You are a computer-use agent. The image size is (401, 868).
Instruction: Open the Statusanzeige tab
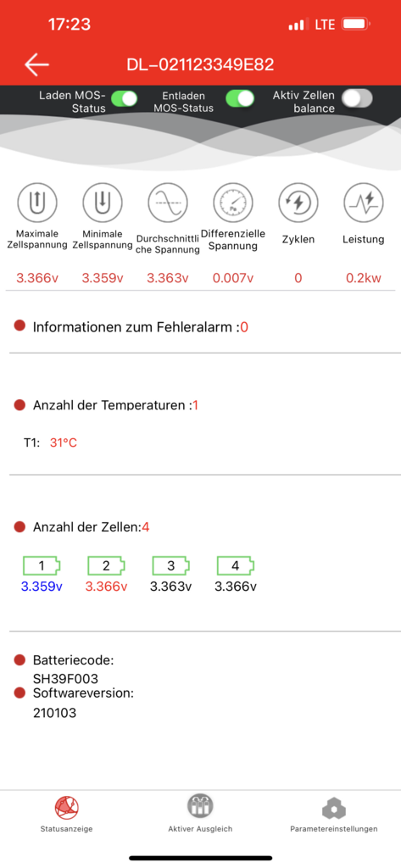(x=66, y=815)
